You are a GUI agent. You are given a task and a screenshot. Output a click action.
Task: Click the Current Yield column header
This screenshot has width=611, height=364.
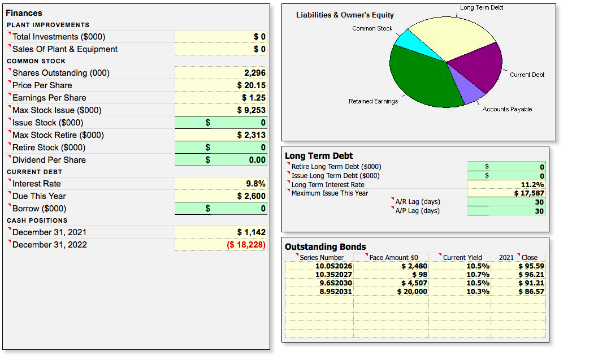tap(462, 258)
